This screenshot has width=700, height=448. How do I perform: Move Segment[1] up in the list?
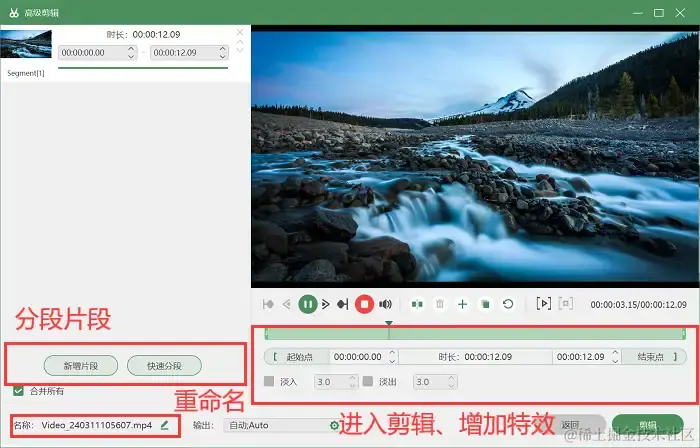tap(240, 42)
